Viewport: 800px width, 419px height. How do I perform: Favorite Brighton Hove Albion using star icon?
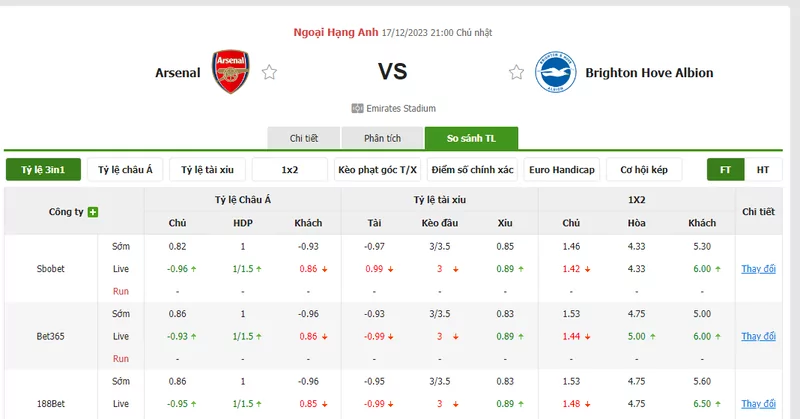(x=516, y=72)
